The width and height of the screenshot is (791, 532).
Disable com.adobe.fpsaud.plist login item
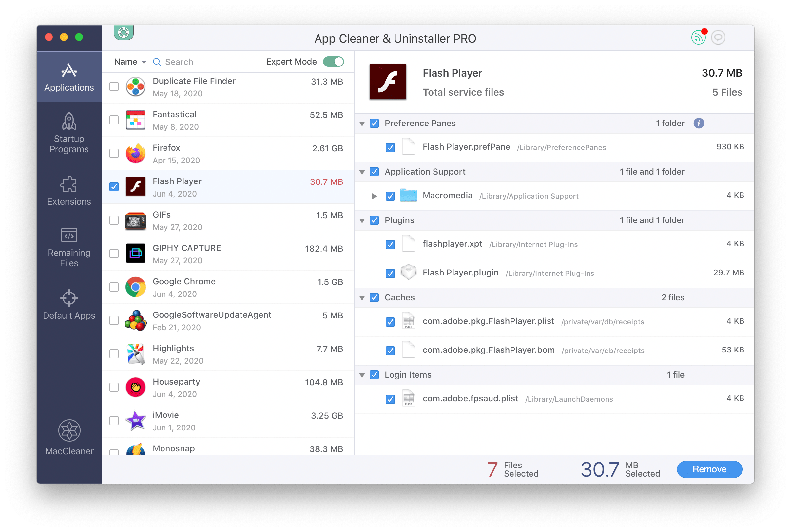tap(390, 398)
